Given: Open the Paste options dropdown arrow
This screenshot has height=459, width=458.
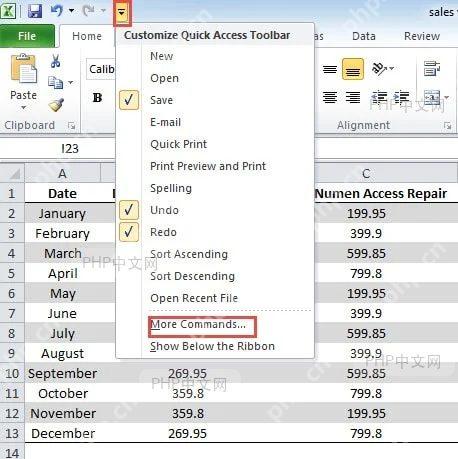Looking at the screenshot, I should (23, 108).
